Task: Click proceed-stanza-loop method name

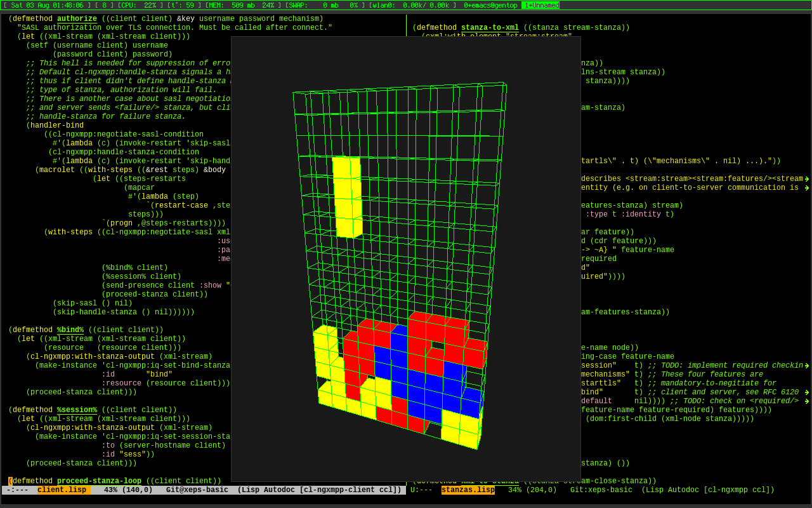Action: pyautogui.click(x=99, y=481)
